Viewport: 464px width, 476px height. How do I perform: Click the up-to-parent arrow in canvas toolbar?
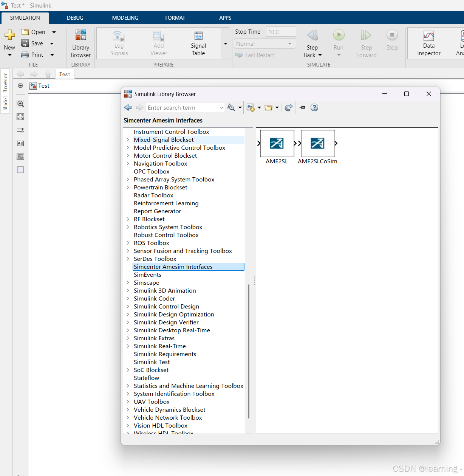(48, 74)
